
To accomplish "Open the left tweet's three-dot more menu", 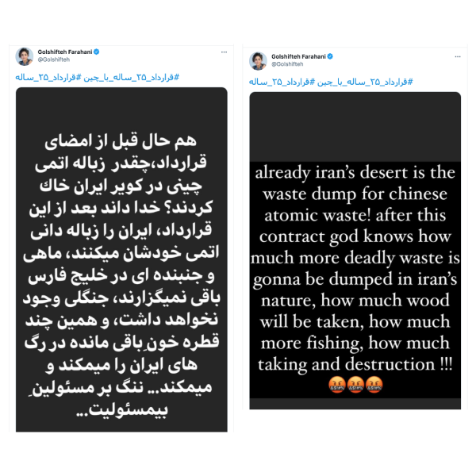I will [224, 52].
